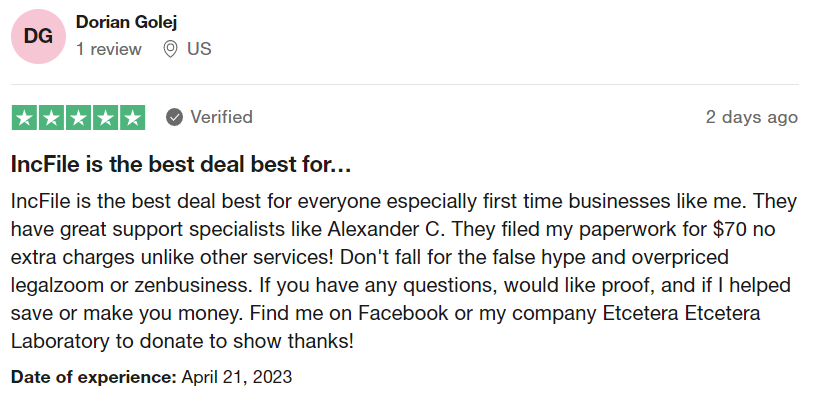Click the review body mentioning Alexander C.
The height and width of the screenshot is (404, 818).
pos(404,271)
